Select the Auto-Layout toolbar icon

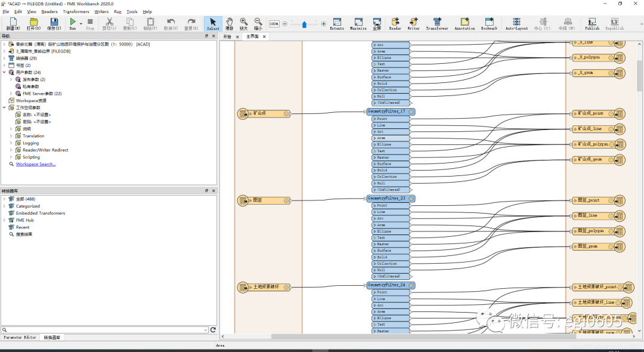[516, 23]
